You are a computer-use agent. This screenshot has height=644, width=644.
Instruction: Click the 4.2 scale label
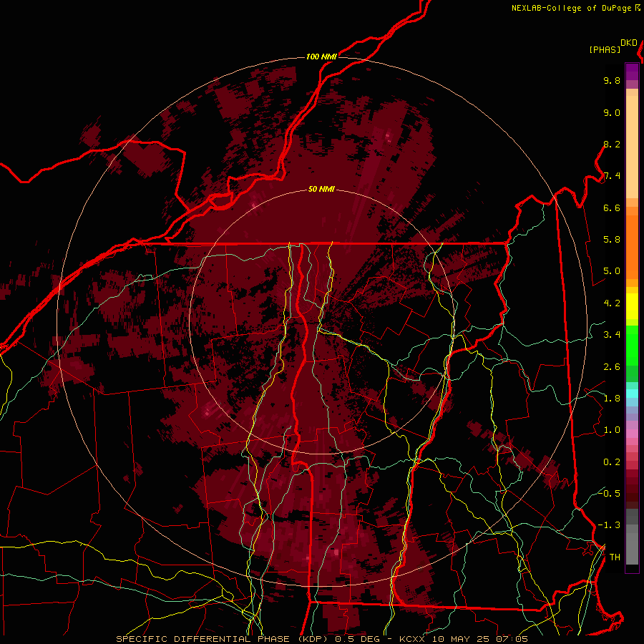coord(612,303)
